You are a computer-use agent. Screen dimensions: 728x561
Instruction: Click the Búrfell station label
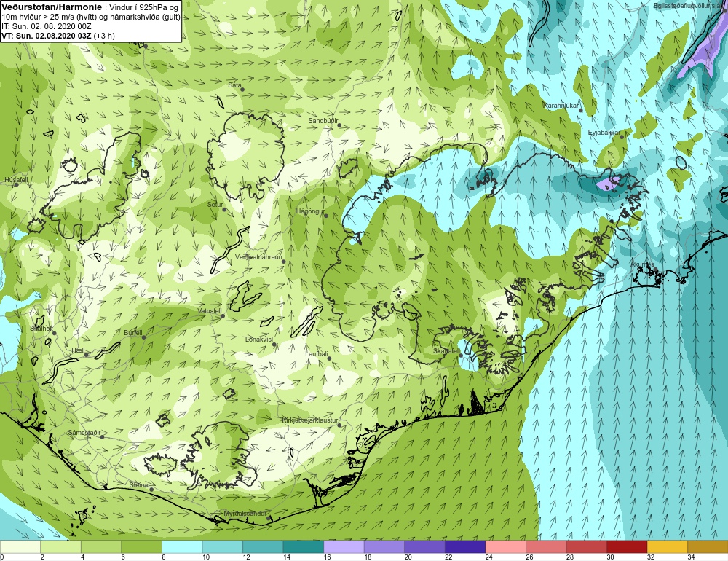133,333
